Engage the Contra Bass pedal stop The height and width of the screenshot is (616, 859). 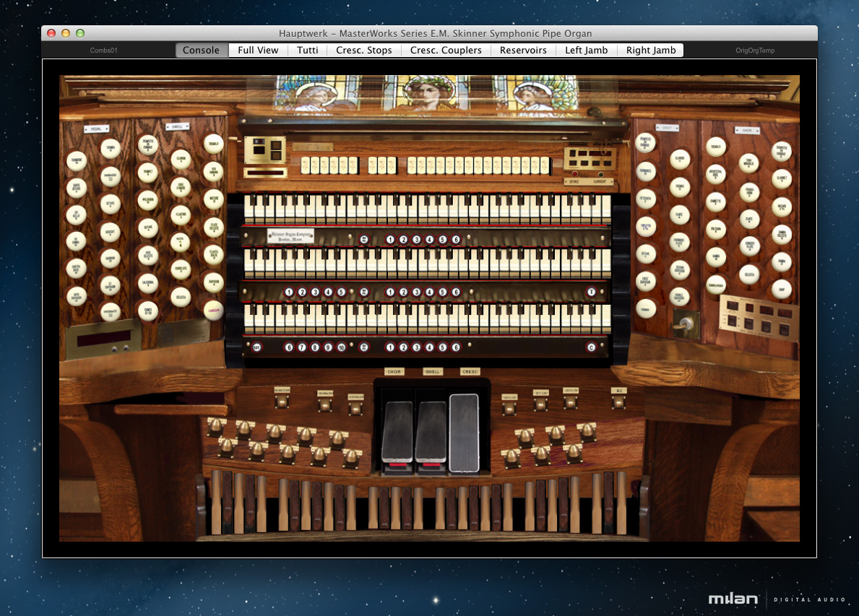(76, 269)
